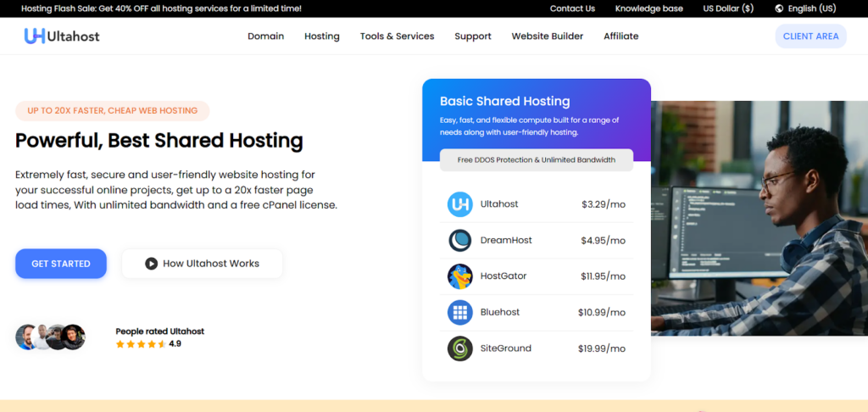
Task: Visit the Knowledge base link
Action: coord(648,8)
